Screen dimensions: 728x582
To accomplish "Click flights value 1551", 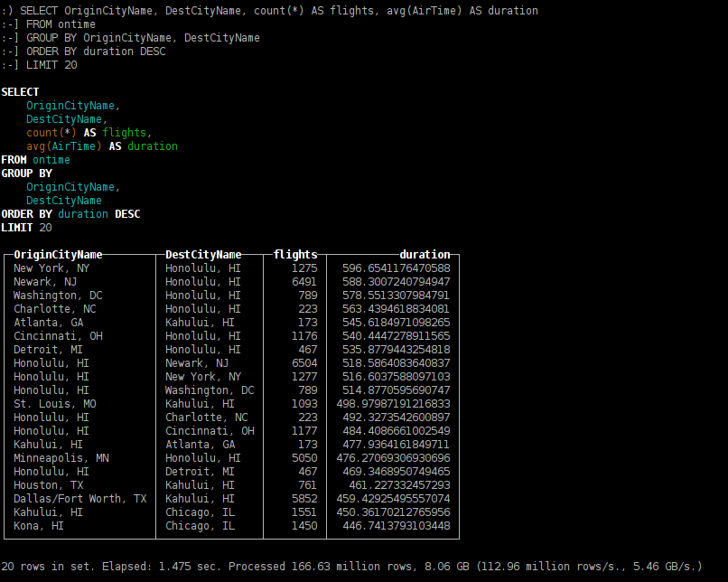I will coord(304,512).
